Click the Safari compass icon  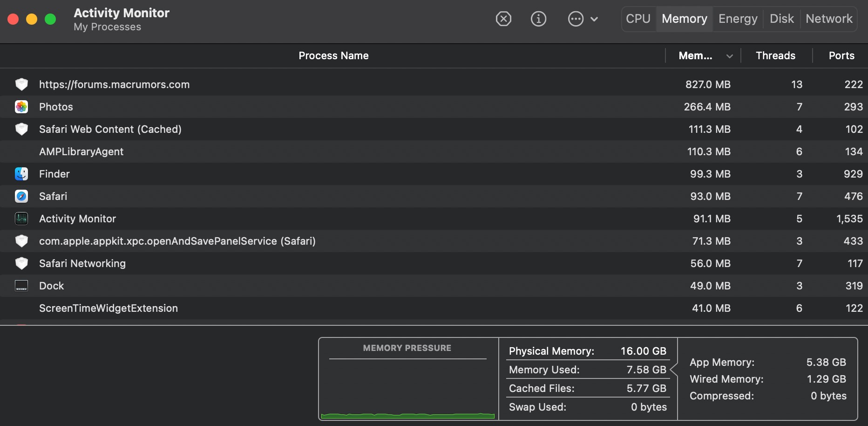pos(21,196)
